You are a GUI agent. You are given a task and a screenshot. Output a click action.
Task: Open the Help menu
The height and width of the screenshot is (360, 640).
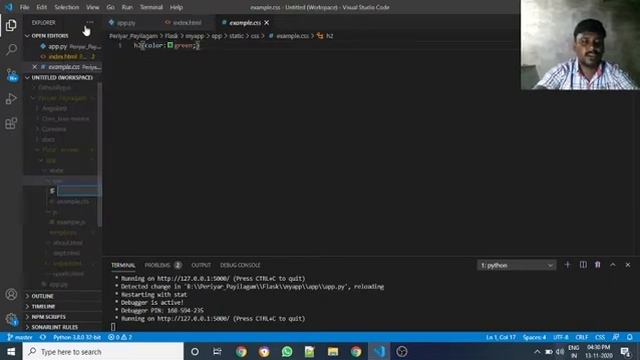(x=176, y=7)
